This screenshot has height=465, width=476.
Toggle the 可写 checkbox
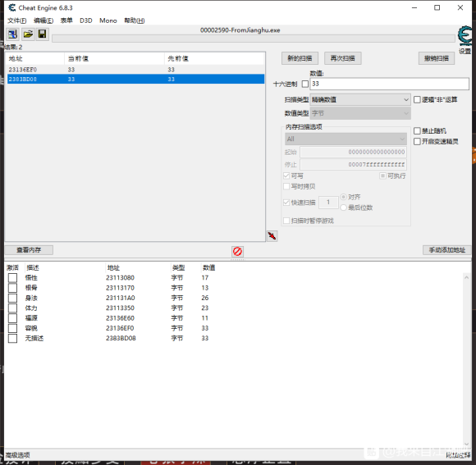click(286, 176)
